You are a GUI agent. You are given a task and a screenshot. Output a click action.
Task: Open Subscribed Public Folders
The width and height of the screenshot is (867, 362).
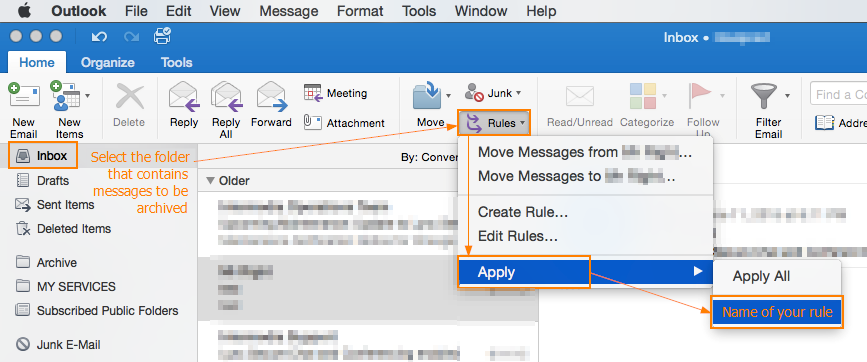coord(97,311)
